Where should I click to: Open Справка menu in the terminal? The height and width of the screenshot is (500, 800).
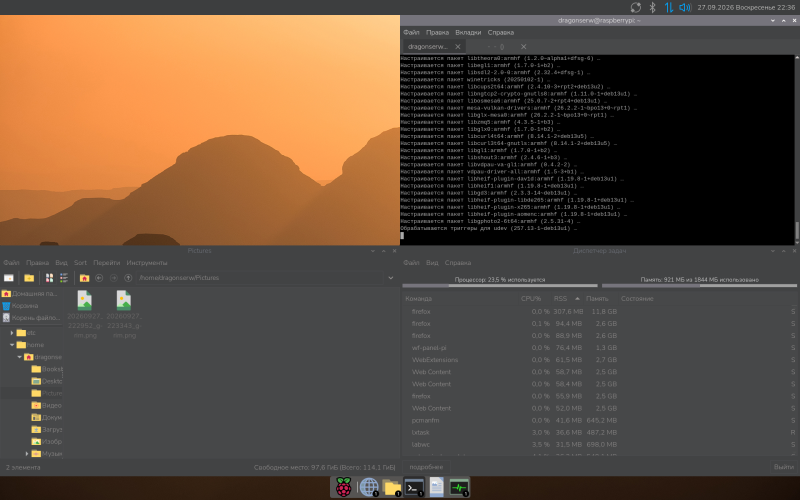pyautogui.click(x=501, y=32)
